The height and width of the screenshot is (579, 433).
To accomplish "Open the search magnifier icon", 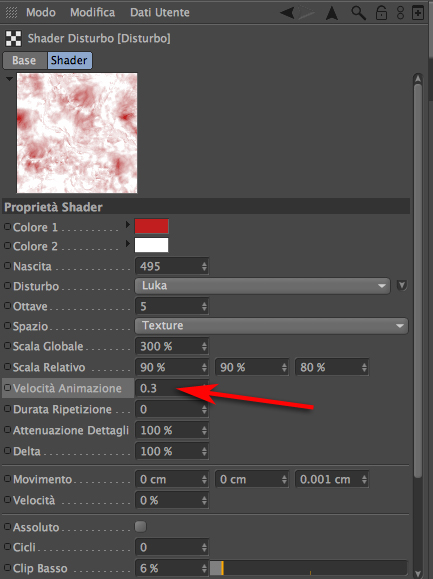I will pos(358,13).
